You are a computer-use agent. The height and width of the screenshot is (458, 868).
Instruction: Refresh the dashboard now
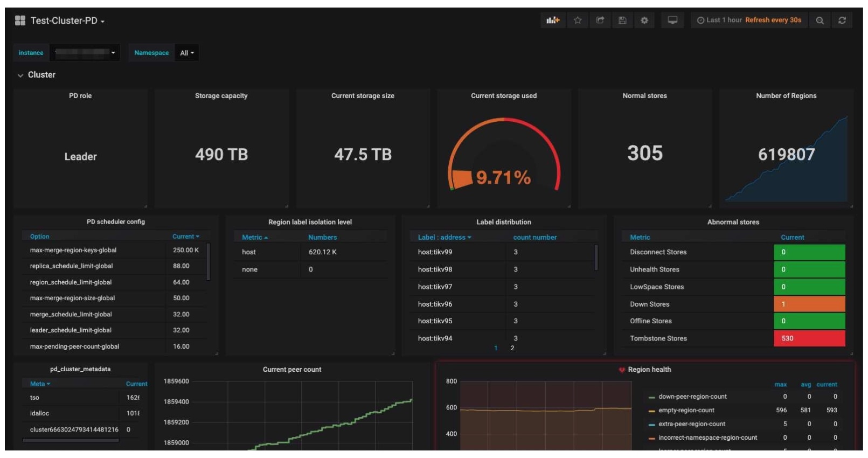(842, 20)
